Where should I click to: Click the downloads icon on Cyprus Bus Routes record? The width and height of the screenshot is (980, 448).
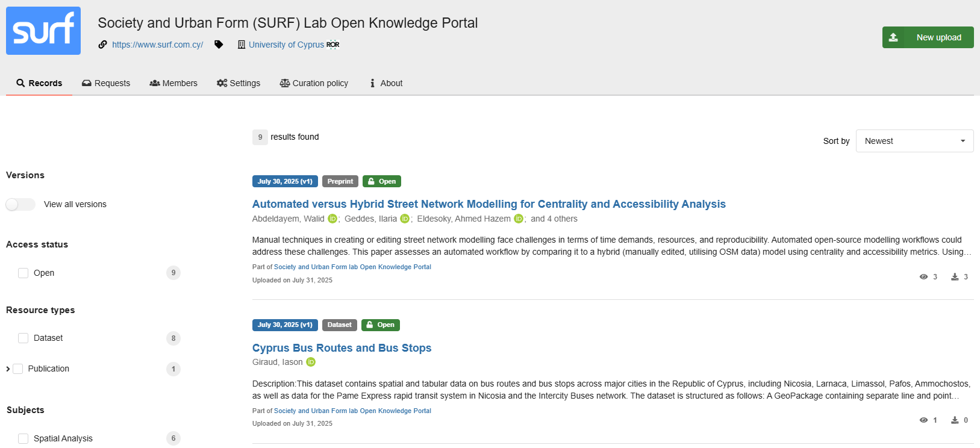[955, 420]
